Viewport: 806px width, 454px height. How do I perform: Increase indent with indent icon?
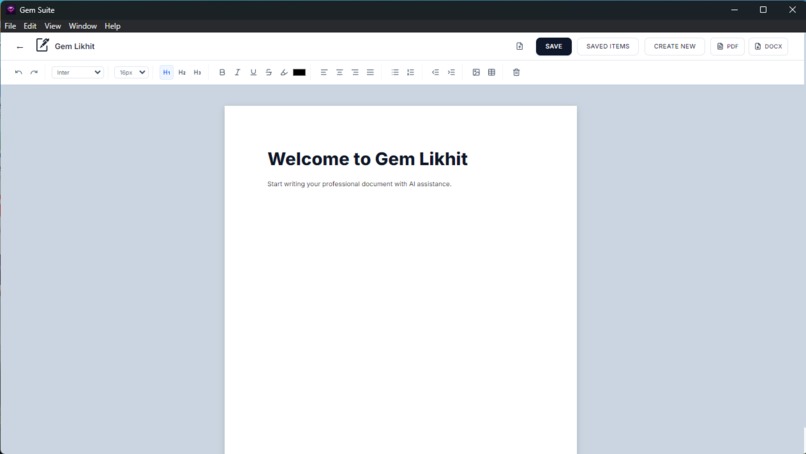point(451,72)
